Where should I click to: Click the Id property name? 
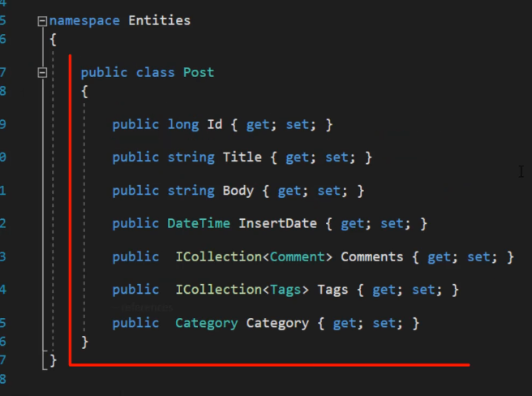[x=215, y=124]
